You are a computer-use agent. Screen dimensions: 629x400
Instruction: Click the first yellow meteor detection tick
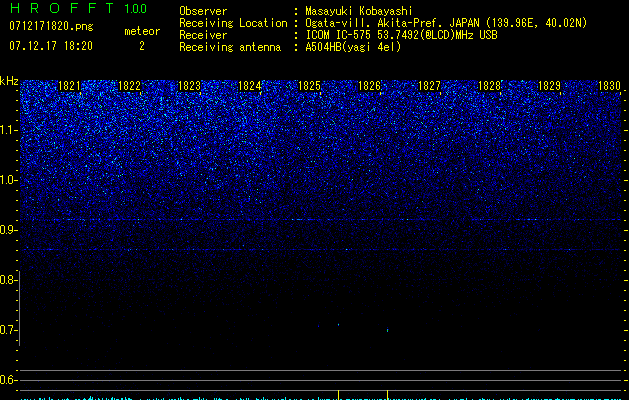339,394
